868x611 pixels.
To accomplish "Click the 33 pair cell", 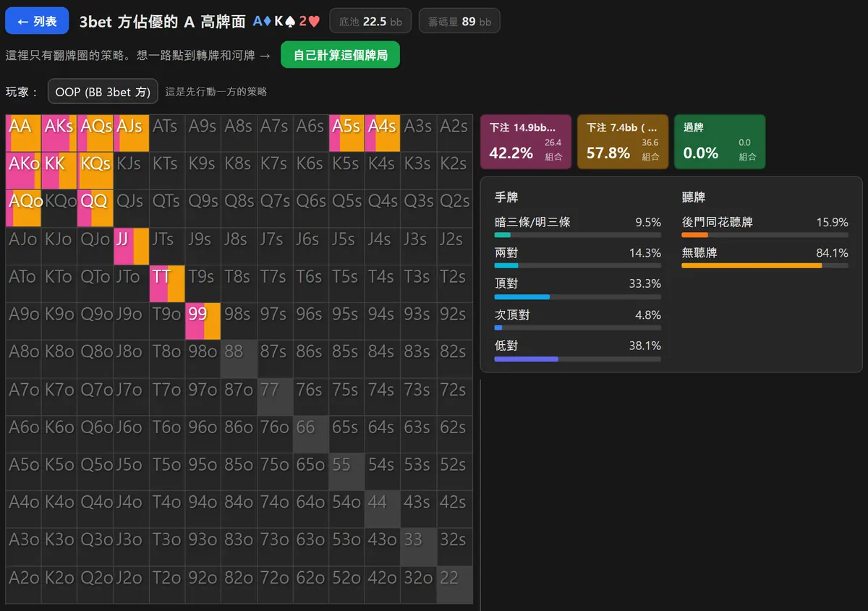I will 419,547.
